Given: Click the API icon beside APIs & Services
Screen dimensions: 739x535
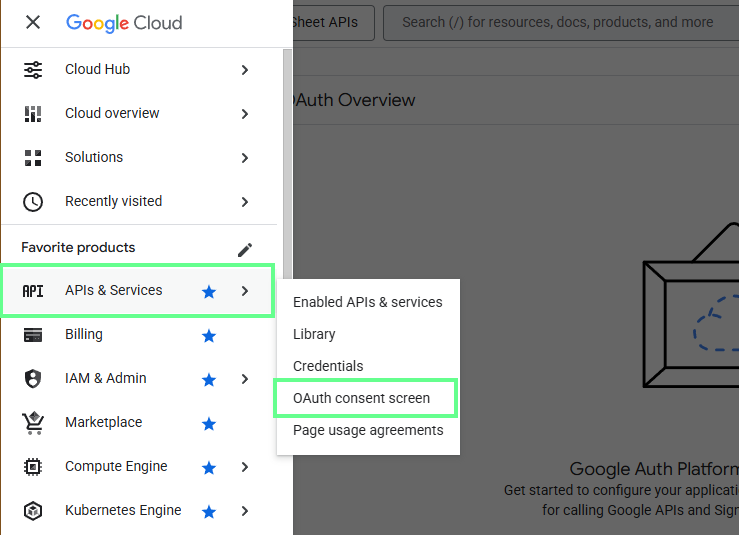Looking at the screenshot, I should 33,291.
